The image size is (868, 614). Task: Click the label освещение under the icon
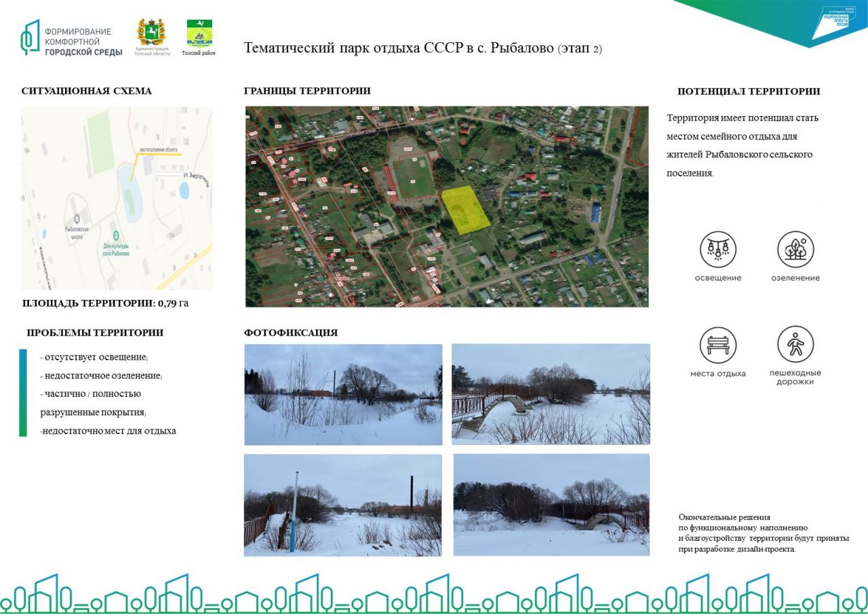[x=718, y=277]
